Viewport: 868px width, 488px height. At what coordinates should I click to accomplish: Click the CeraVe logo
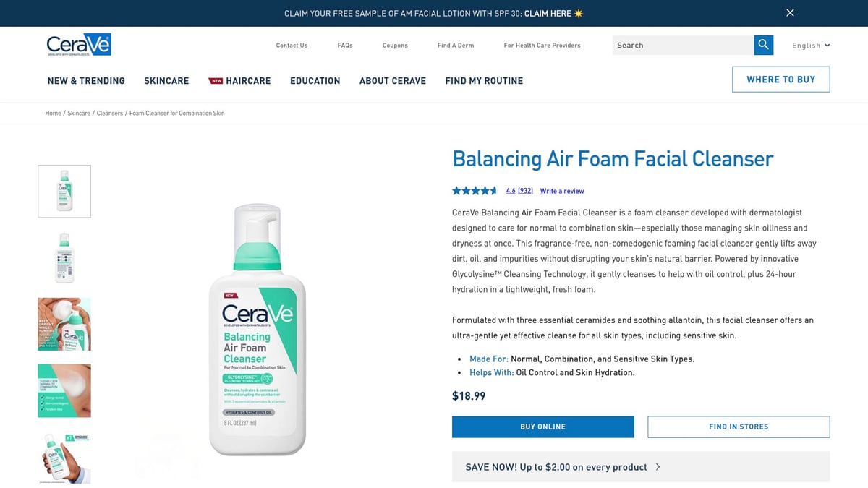[x=77, y=43]
